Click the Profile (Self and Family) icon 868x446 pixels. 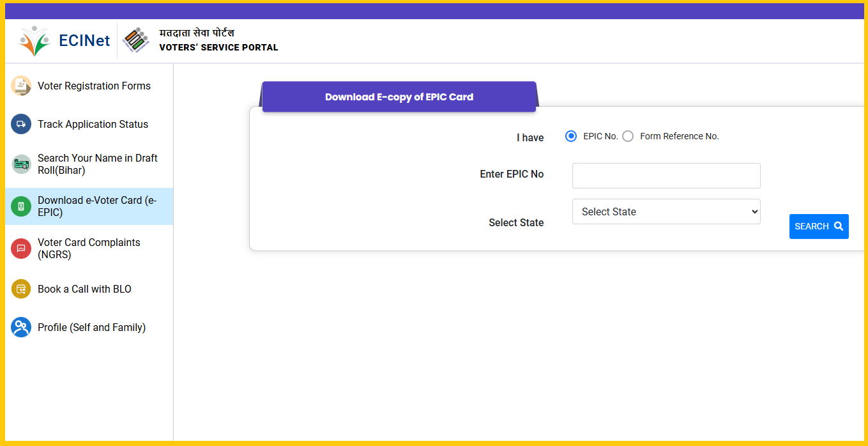(20, 327)
